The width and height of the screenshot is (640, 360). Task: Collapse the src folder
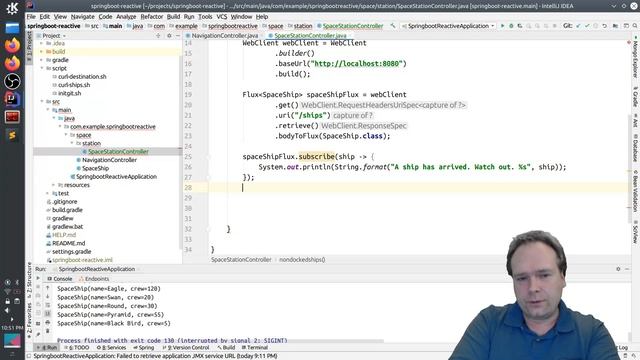coord(42,102)
